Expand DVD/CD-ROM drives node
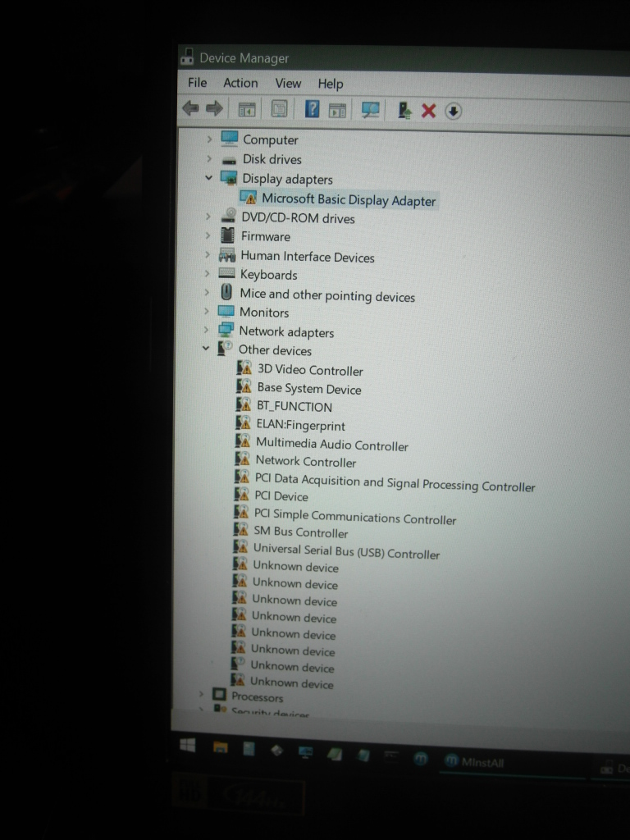630x840 pixels. (208, 217)
